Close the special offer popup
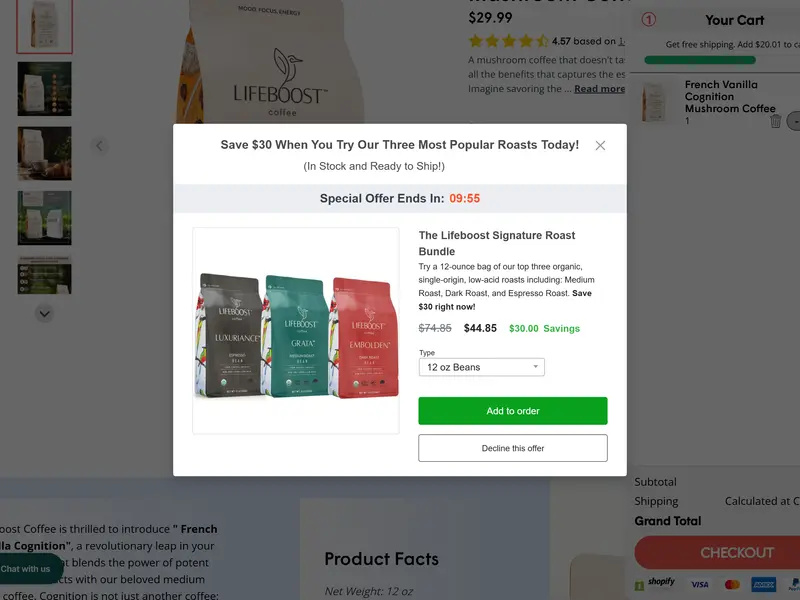 (600, 146)
